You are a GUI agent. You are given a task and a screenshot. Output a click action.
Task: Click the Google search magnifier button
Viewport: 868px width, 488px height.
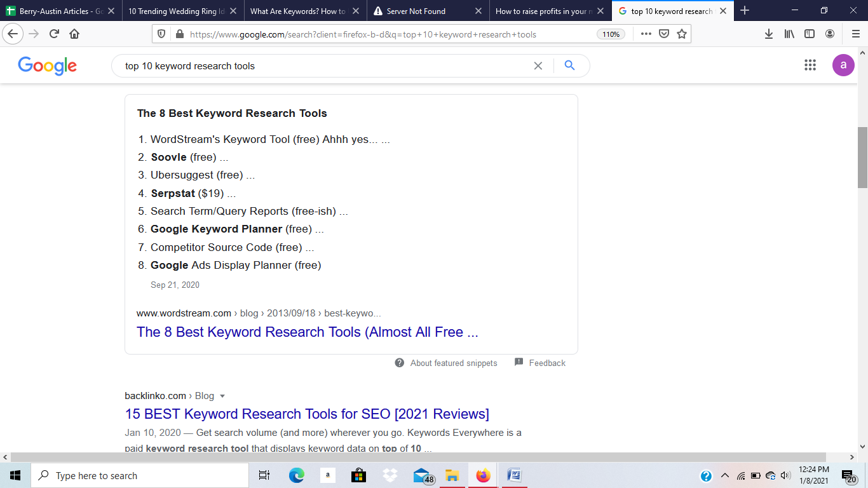[570, 65]
